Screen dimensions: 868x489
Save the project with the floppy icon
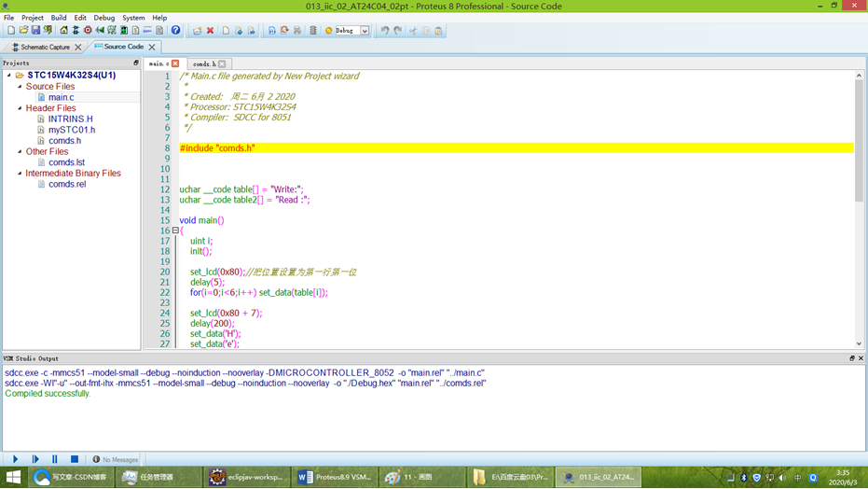[x=35, y=31]
